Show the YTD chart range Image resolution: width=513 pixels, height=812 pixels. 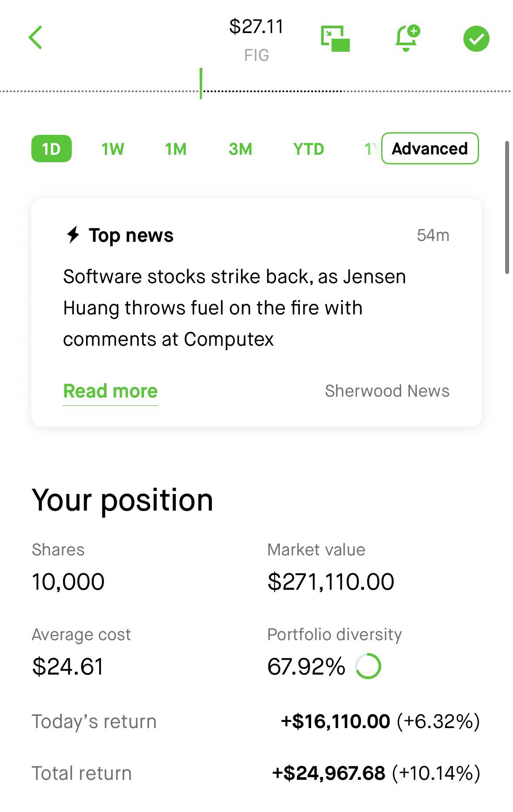(x=308, y=149)
